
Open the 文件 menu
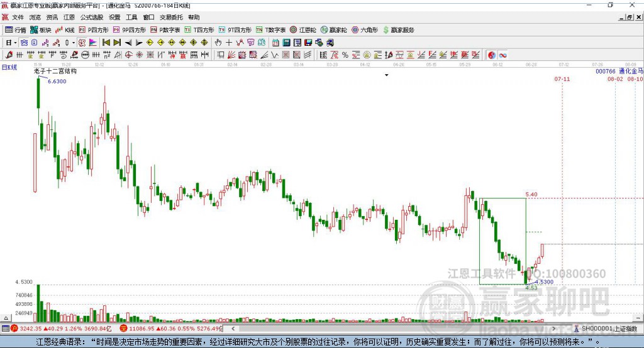pyautogui.click(x=18, y=17)
